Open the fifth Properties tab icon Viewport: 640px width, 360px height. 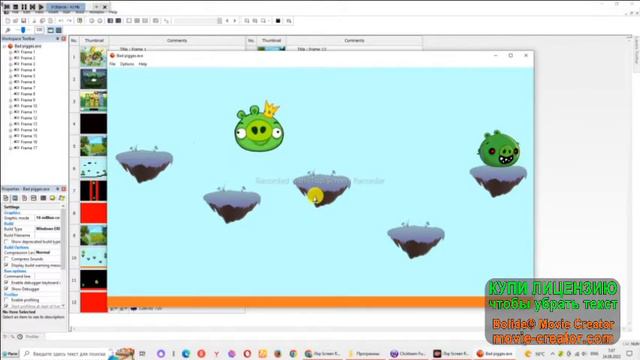[43, 198]
